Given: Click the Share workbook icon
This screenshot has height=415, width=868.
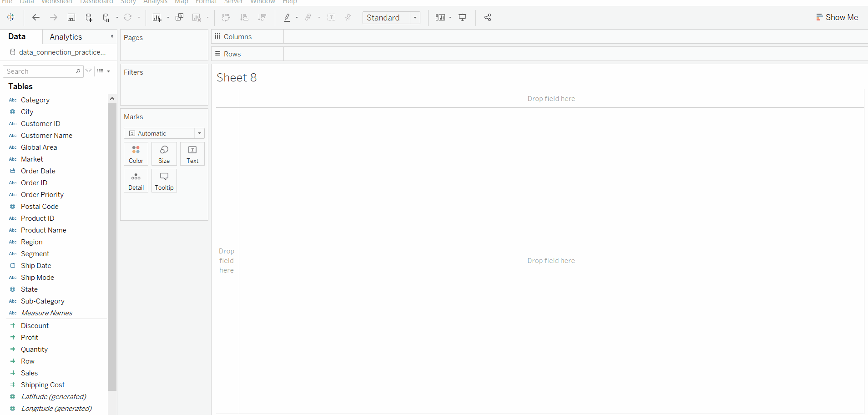Looking at the screenshot, I should click(x=488, y=17).
